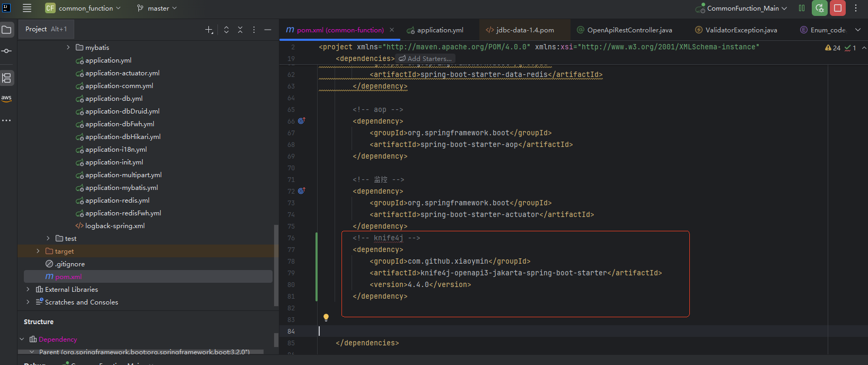Collapse the Dependency node in Structure
868x365 pixels.
point(22,339)
